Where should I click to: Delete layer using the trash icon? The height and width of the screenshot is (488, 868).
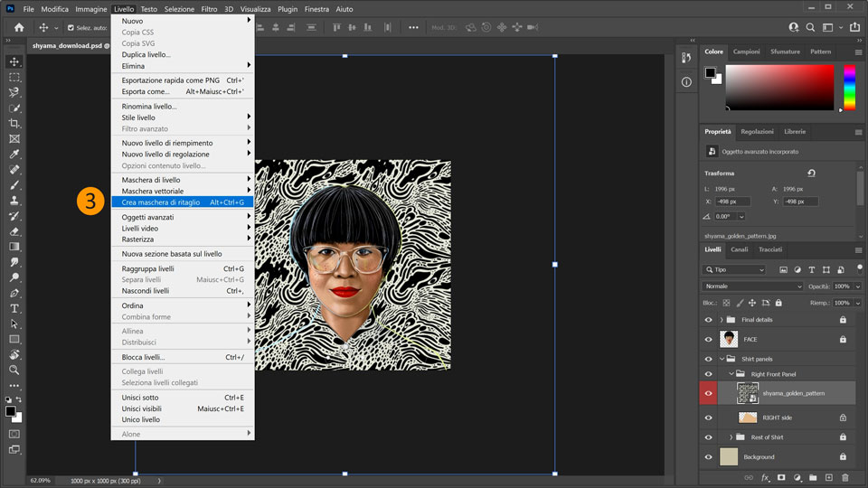pyautogui.click(x=844, y=477)
